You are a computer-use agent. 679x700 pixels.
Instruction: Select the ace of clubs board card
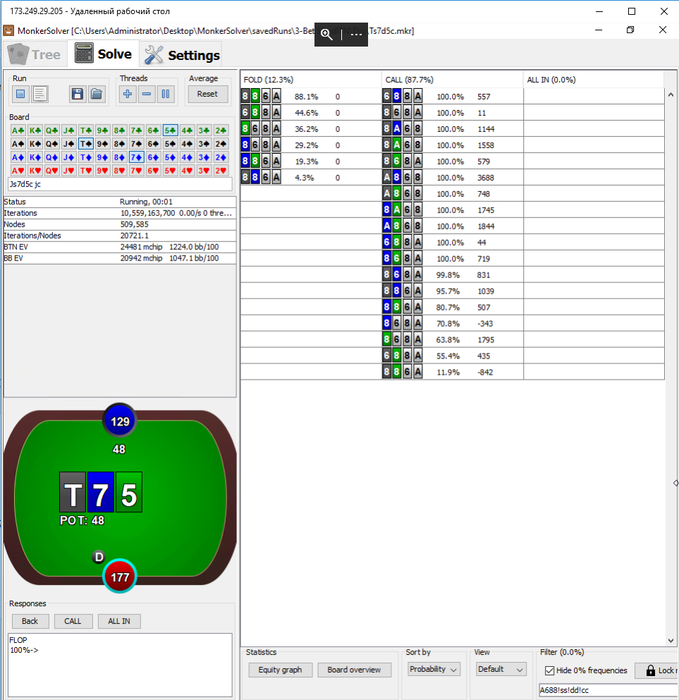point(18,130)
